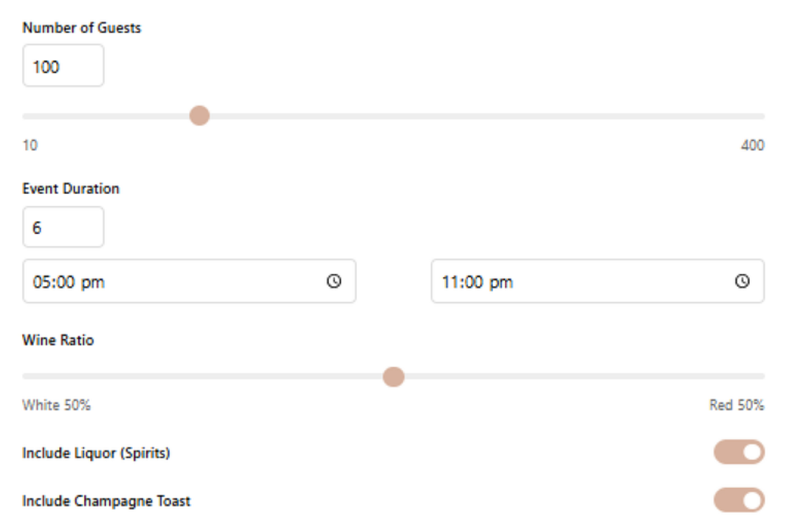
Task: Select the hours segment "05" in start time
Action: [x=42, y=282]
